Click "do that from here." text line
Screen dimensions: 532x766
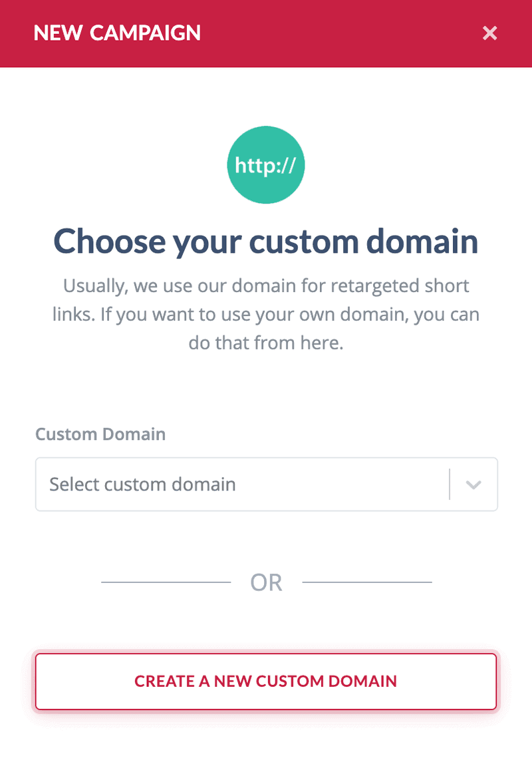[266, 343]
